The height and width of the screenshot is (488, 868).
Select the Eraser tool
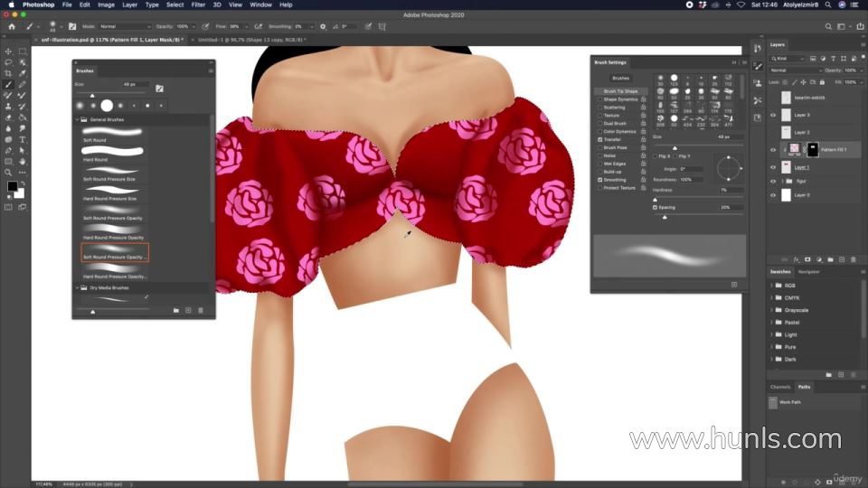[8, 117]
